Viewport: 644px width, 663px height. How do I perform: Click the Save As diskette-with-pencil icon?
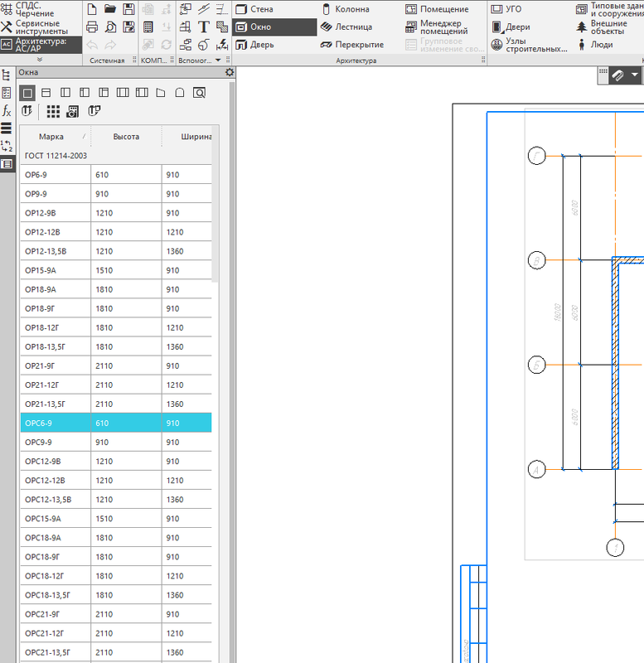point(128,27)
